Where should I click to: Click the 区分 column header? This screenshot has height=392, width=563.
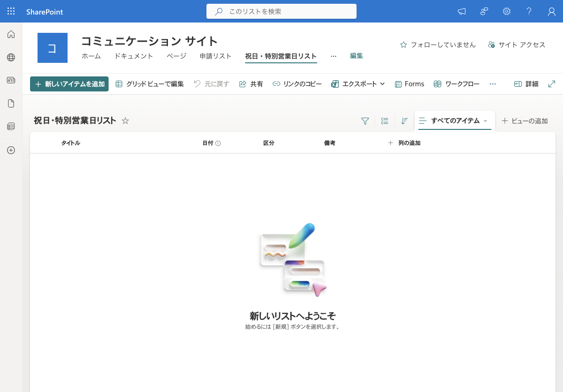(x=269, y=143)
